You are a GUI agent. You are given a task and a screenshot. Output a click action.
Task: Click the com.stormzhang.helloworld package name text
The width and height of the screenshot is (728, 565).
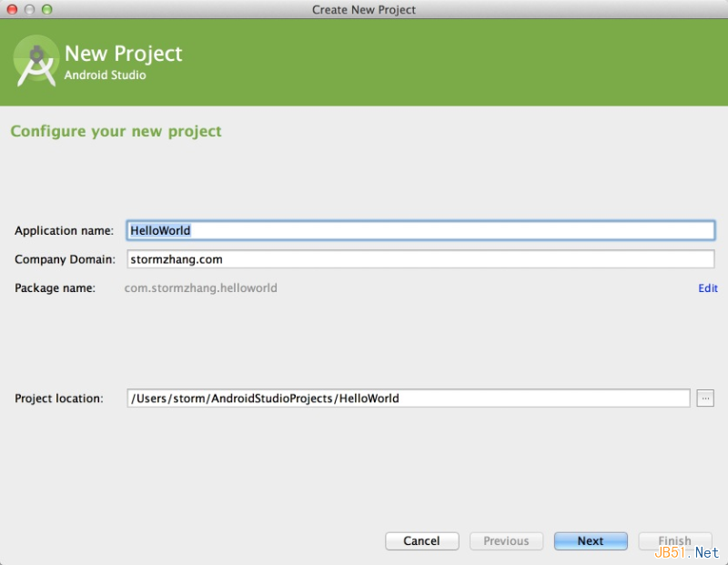click(200, 288)
